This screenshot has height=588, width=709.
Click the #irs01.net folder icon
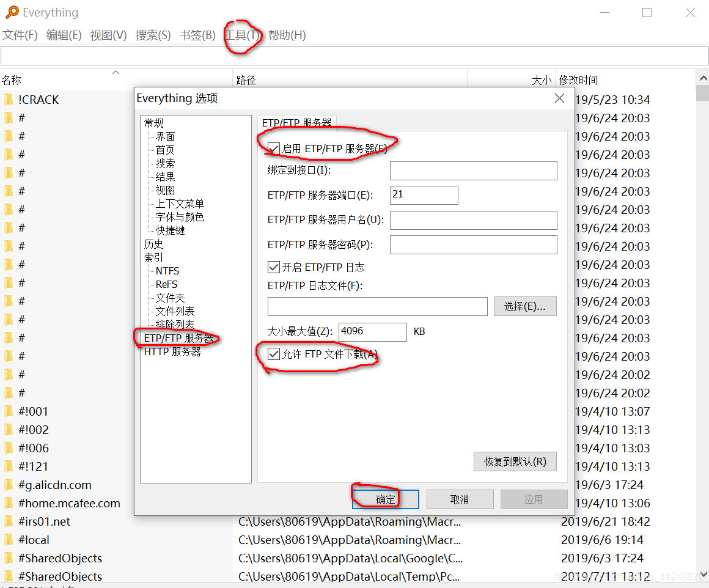pyautogui.click(x=9, y=521)
